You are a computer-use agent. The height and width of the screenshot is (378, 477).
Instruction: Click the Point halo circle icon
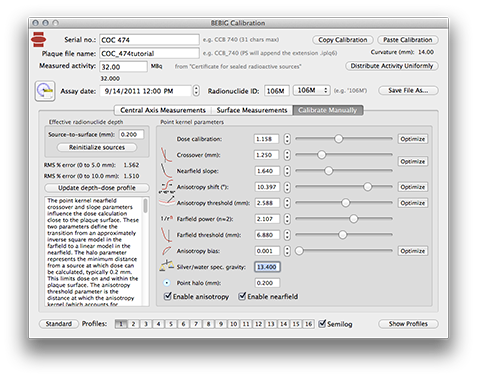tap(166, 283)
